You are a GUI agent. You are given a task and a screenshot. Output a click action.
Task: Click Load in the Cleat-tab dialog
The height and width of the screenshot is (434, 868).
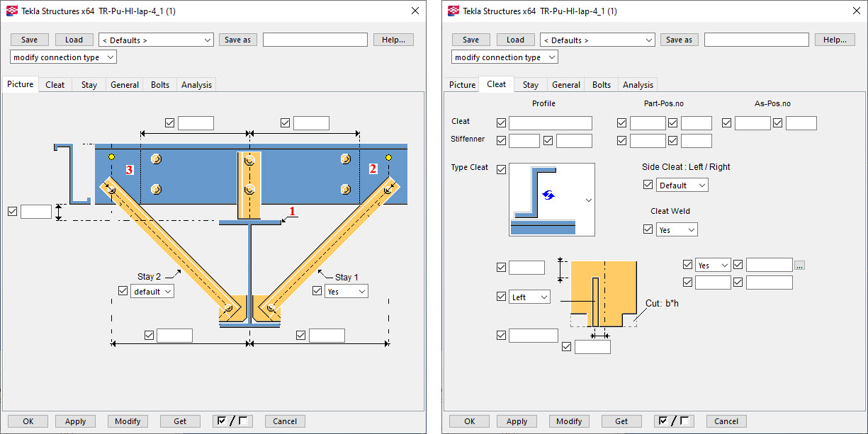click(516, 40)
